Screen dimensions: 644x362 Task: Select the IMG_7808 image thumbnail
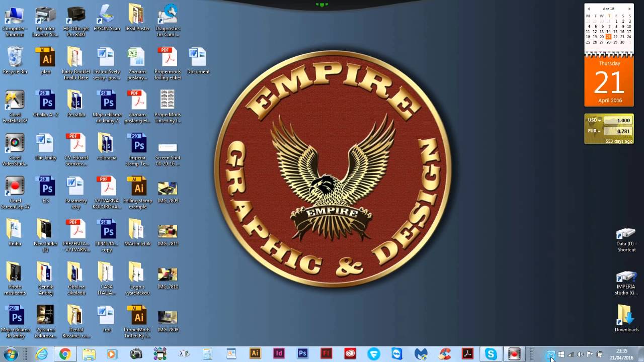[168, 321]
